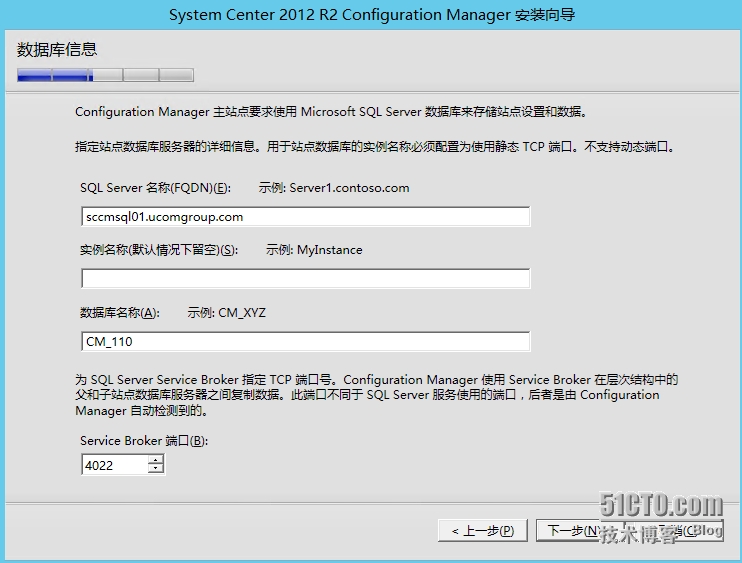Click the SQL Server name FQDN field
This screenshot has width=742, height=563.
click(306, 217)
